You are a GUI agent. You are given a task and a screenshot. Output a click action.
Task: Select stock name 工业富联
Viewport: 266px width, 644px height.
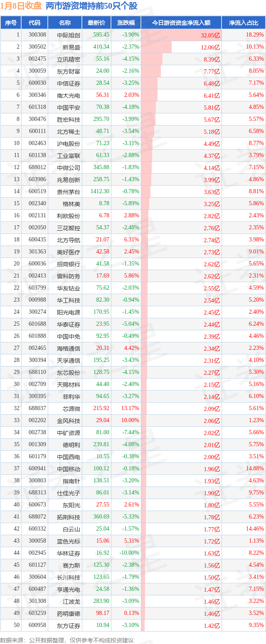click(69, 156)
